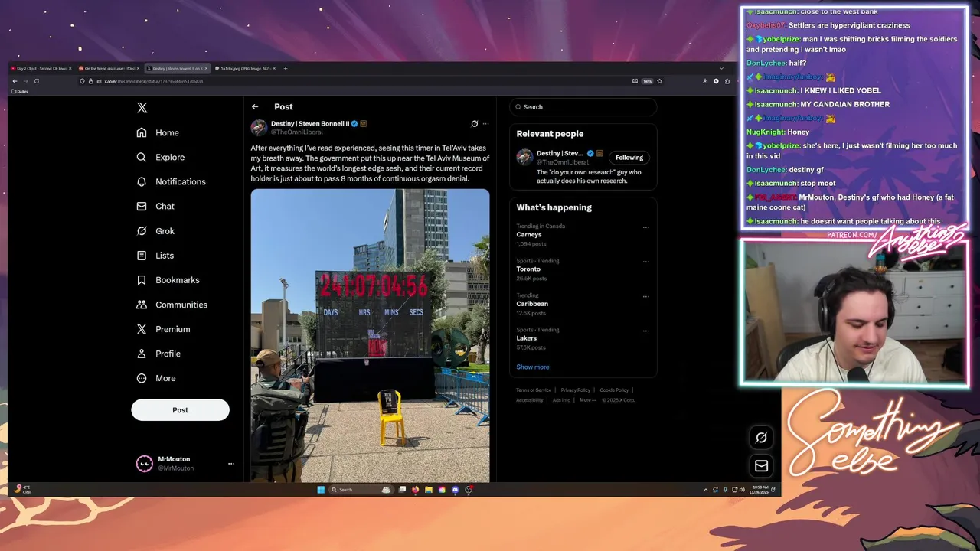The image size is (980, 551).
Task: Switch to the jpeg image browser tab
Action: (x=244, y=69)
